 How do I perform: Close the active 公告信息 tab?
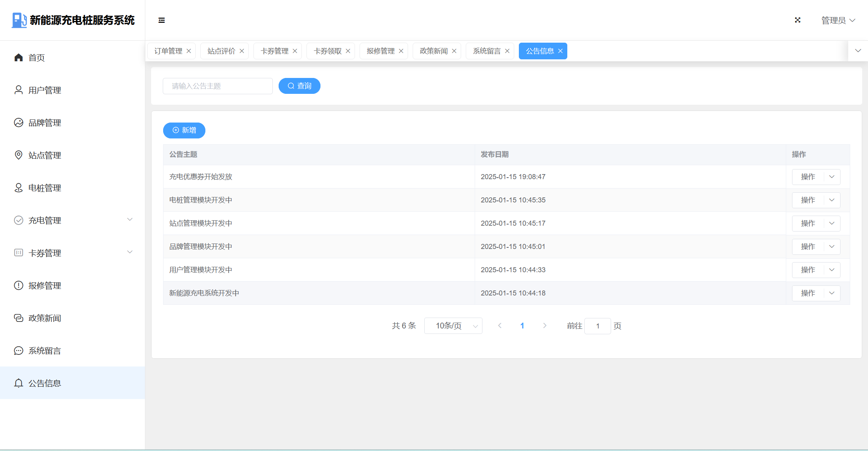(560, 51)
